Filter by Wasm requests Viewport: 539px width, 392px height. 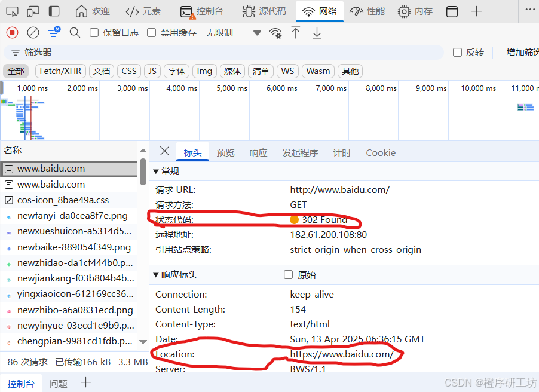(x=318, y=71)
